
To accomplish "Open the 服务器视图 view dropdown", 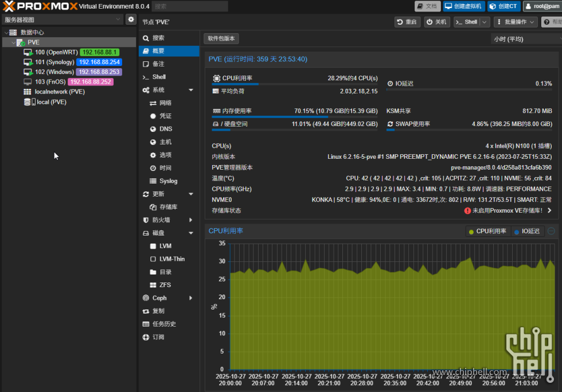I will pos(62,19).
